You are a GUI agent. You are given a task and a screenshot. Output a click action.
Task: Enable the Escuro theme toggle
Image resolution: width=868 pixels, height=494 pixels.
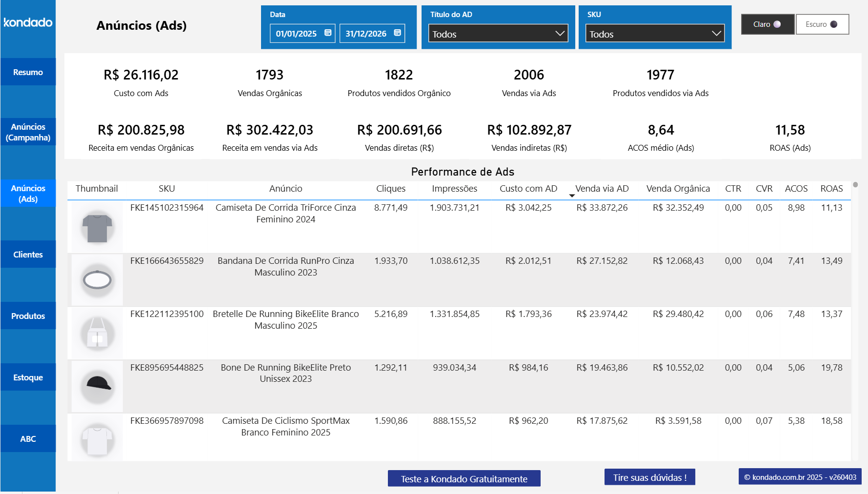(x=822, y=24)
